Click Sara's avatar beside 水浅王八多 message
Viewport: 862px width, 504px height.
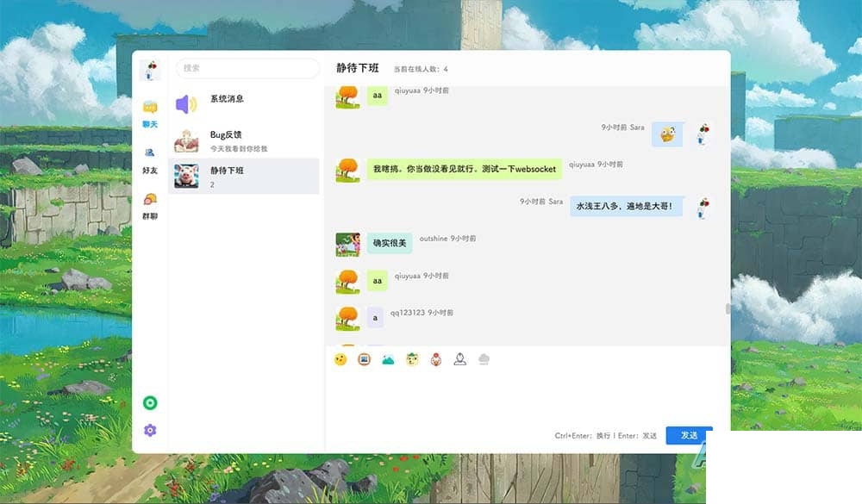click(x=703, y=208)
